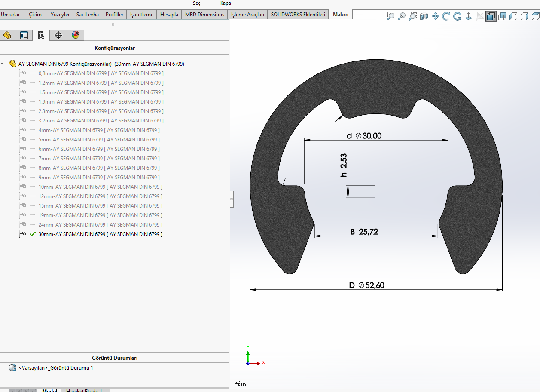
Task: Collapse the left panel using the side handle
Action: 232,199
